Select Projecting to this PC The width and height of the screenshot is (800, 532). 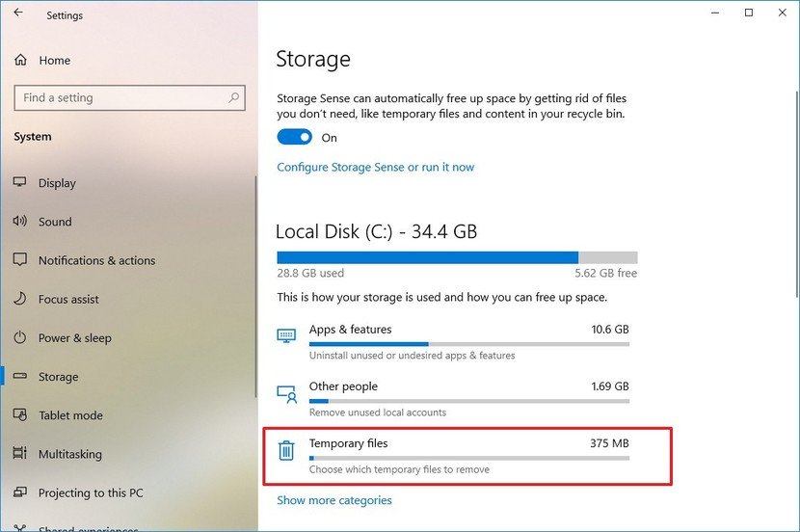click(x=91, y=492)
